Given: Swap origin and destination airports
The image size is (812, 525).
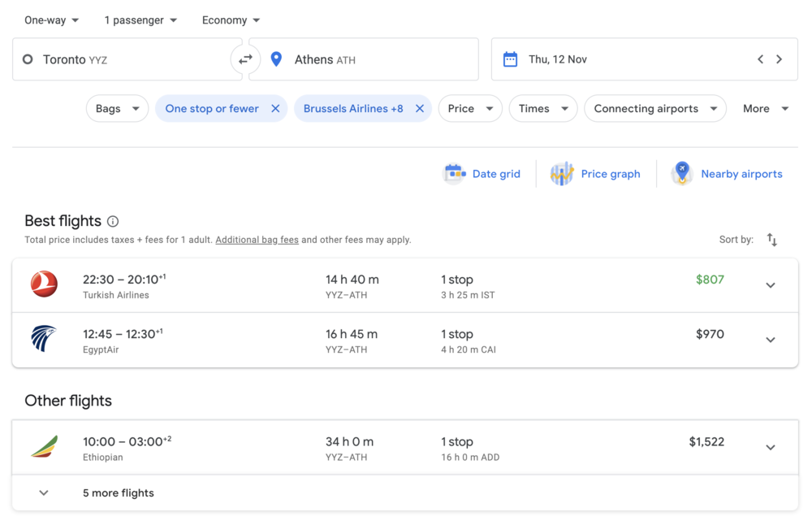Looking at the screenshot, I should tap(245, 59).
